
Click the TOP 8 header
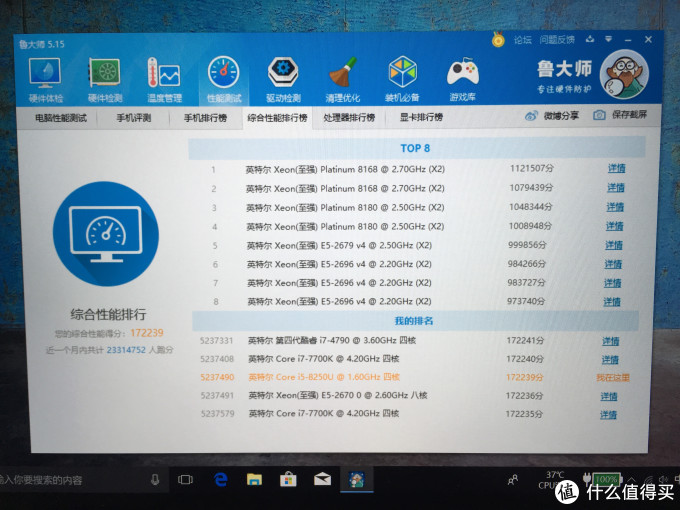pos(415,148)
